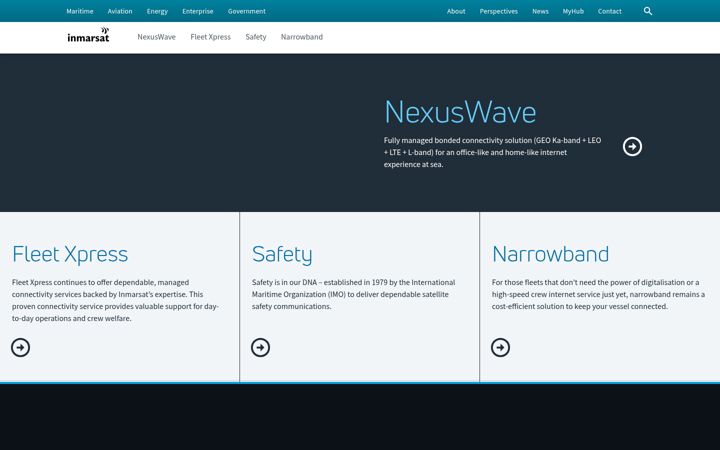Viewport: 720px width, 450px height.
Task: Open MyHub from top bar
Action: pyautogui.click(x=573, y=11)
